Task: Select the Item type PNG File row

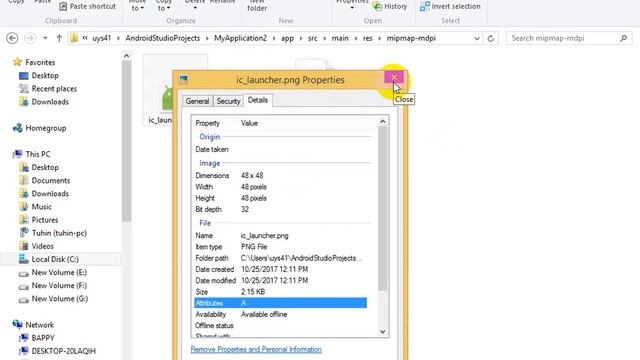Action: pos(281,247)
